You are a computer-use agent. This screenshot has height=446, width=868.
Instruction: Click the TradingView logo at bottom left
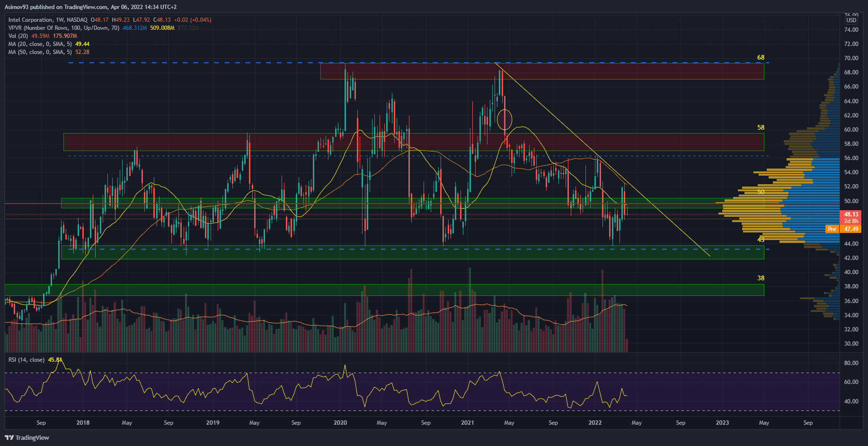click(x=27, y=437)
